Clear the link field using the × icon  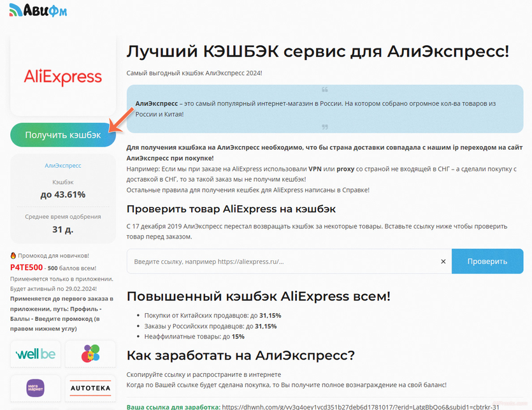coord(443,261)
